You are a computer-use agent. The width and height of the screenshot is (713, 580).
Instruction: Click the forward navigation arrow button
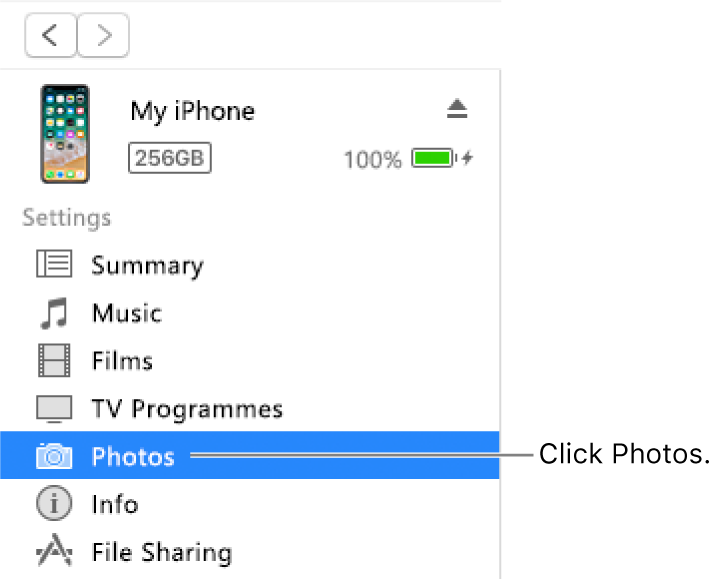coord(103,35)
